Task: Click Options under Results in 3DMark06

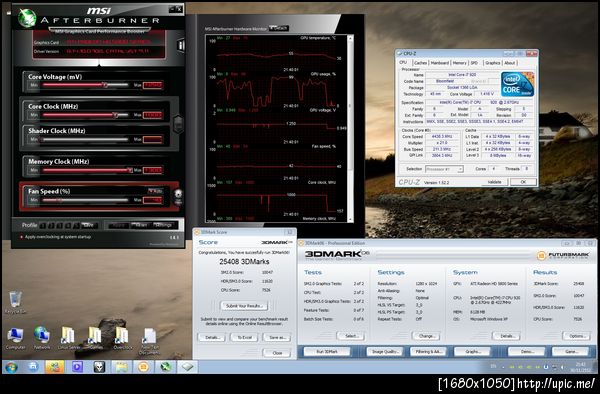Action: coord(577,336)
